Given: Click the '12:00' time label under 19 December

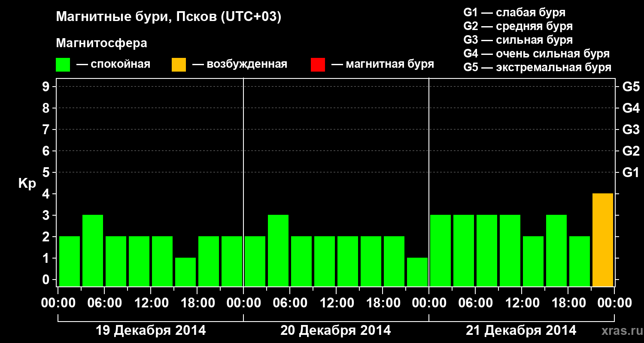Looking at the screenshot, I should coord(151,303).
